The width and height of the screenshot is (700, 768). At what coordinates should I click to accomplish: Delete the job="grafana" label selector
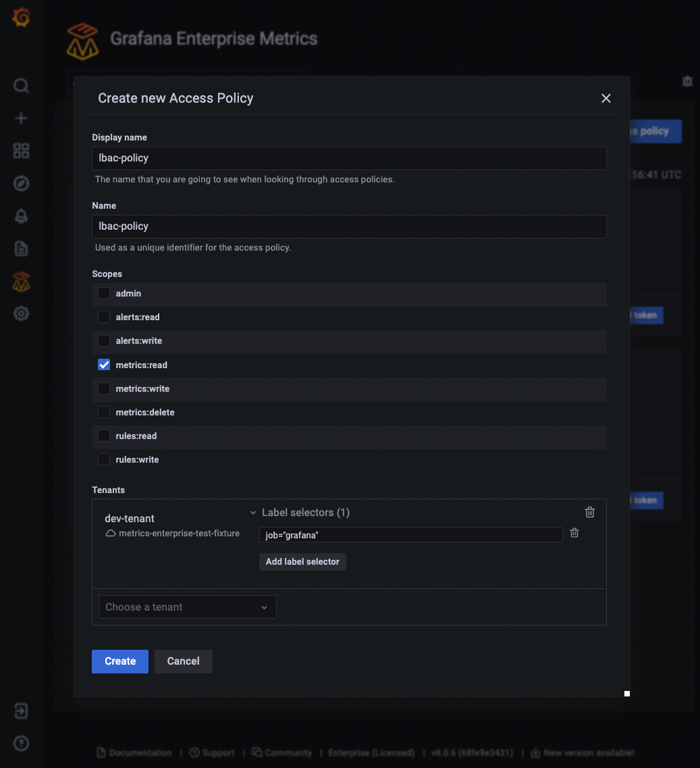[574, 533]
